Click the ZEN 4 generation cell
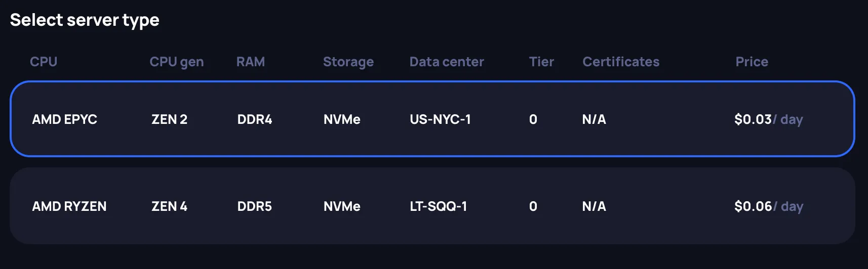The height and width of the screenshot is (269, 868). point(169,206)
